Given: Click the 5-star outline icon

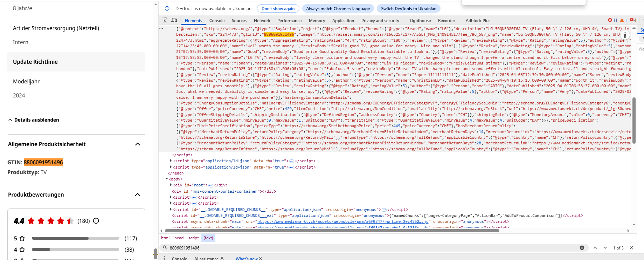Looking at the screenshot, I should pyautogui.click(x=22, y=238).
